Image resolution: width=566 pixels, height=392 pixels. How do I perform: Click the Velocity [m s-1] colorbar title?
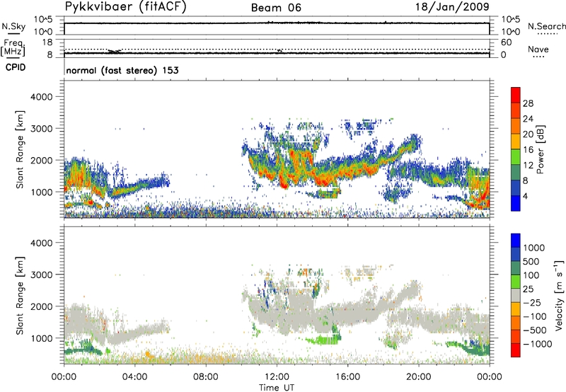point(559,295)
